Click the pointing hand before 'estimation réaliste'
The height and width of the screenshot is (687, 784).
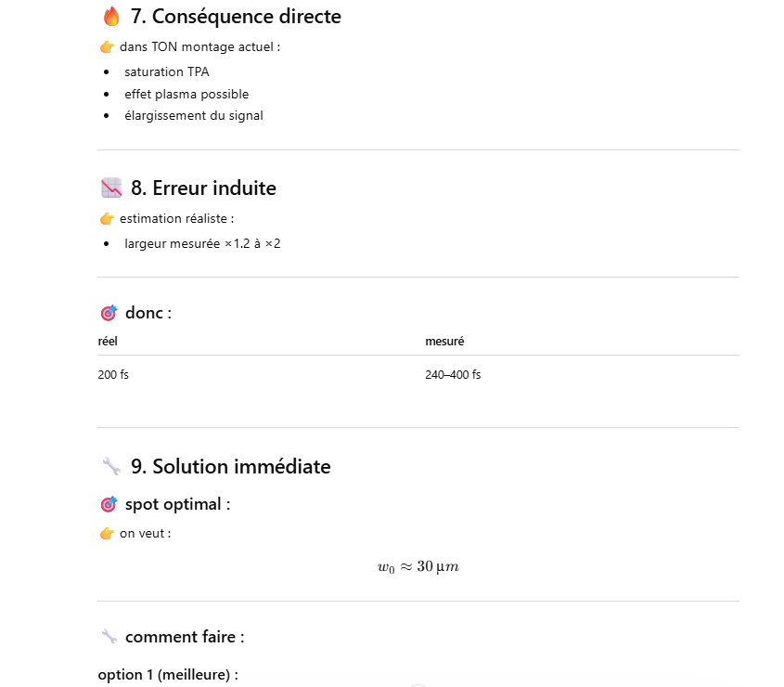click(x=107, y=219)
